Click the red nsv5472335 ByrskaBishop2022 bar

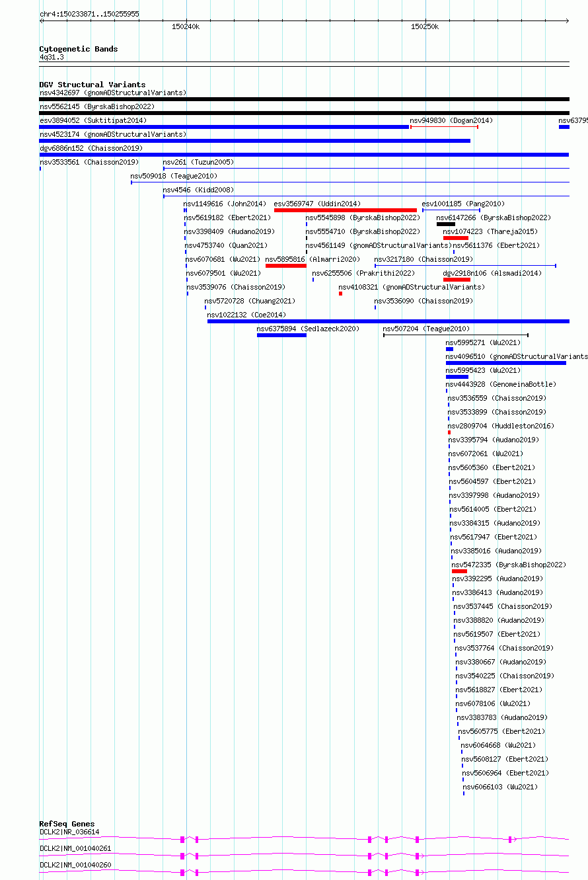click(460, 571)
